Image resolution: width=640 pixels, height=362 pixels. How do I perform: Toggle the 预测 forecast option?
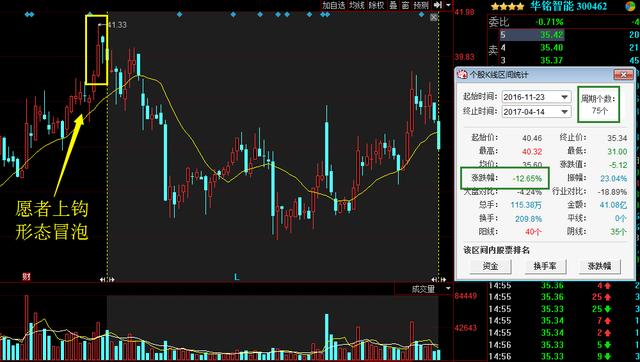(x=421, y=5)
